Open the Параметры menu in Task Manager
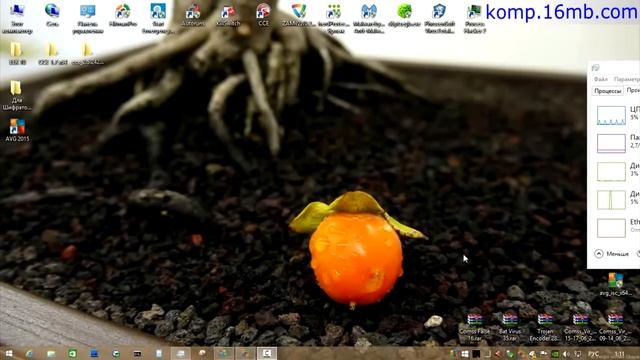 click(x=627, y=79)
